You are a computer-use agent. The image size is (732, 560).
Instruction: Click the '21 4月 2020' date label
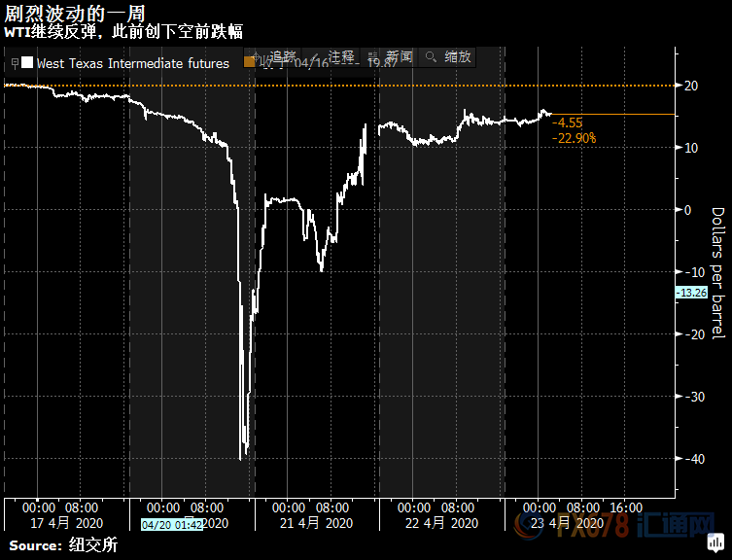pyautogui.click(x=317, y=523)
